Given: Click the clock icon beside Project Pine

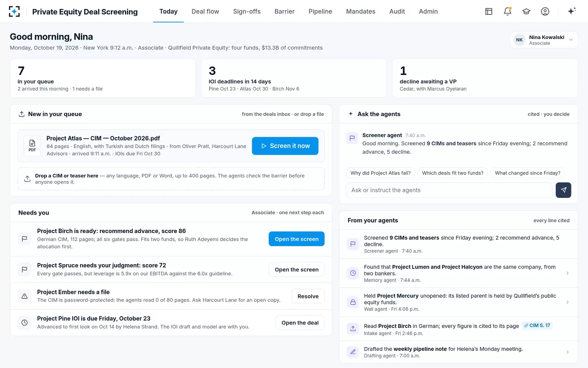Looking at the screenshot, I should coord(24,323).
